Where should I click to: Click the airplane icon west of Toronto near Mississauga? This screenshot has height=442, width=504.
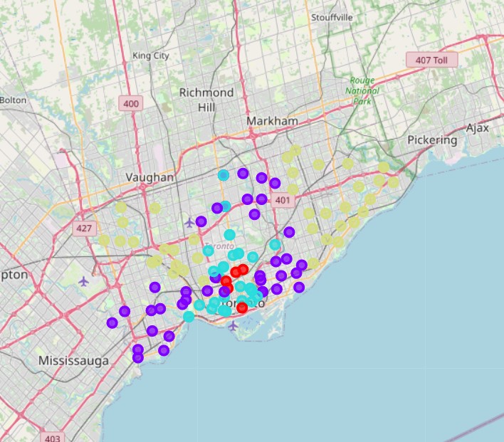(x=84, y=280)
